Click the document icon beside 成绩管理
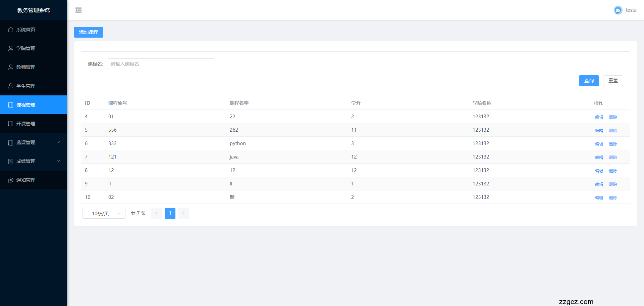The height and width of the screenshot is (306, 644). tap(11, 161)
